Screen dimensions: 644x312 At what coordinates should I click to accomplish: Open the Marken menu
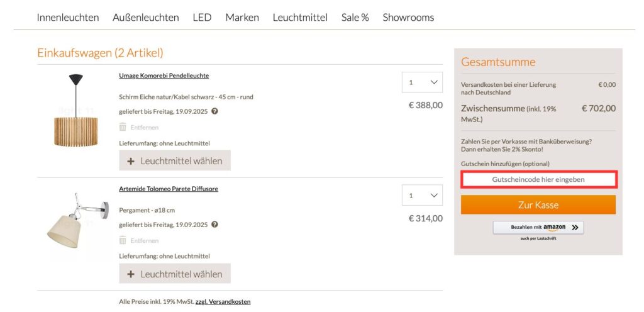(242, 17)
